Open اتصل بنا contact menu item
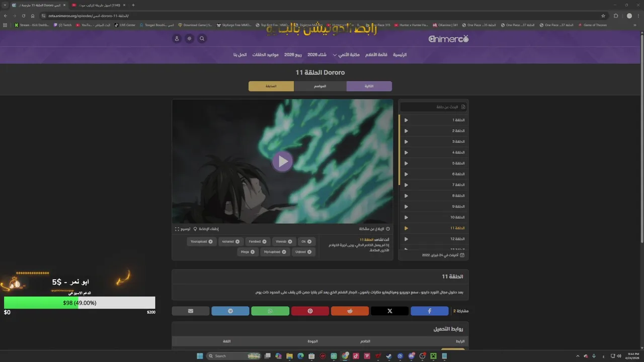 [240, 54]
